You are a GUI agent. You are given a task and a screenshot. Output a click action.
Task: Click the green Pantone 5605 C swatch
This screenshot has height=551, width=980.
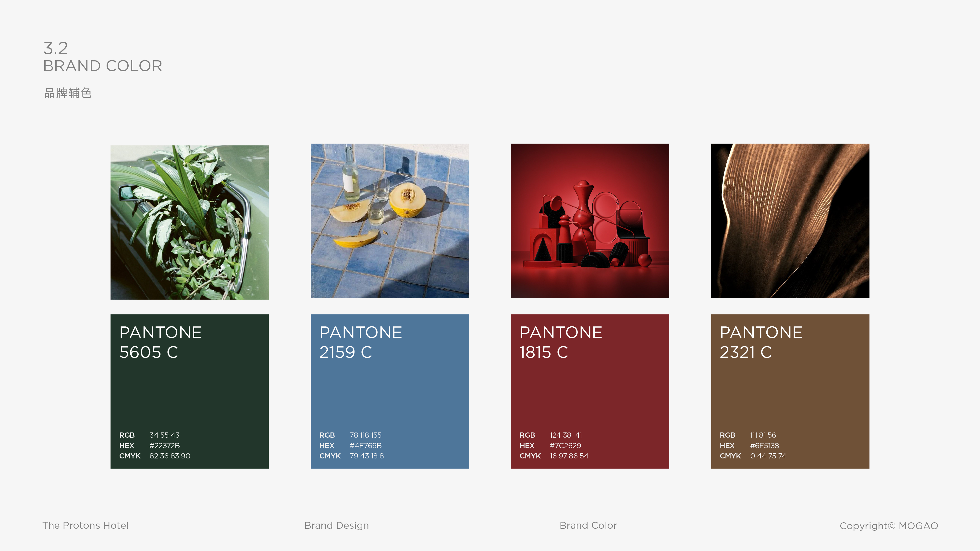[x=189, y=391]
